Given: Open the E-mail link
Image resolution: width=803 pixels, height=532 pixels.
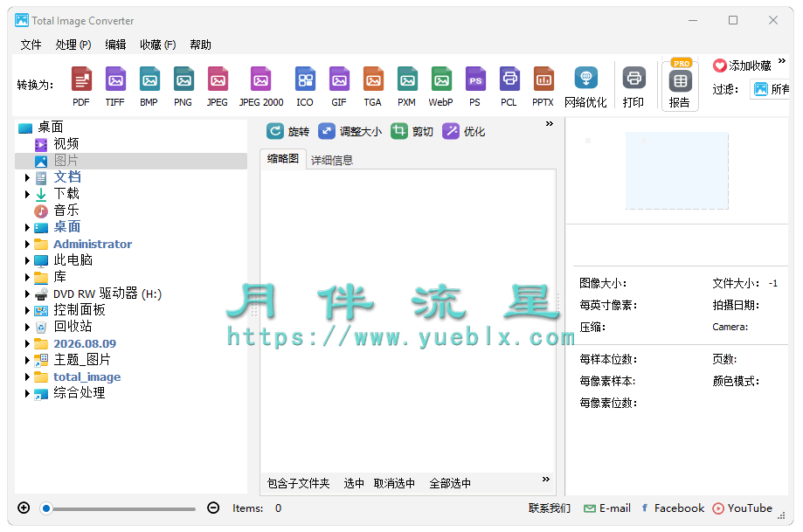Looking at the screenshot, I should [607, 508].
